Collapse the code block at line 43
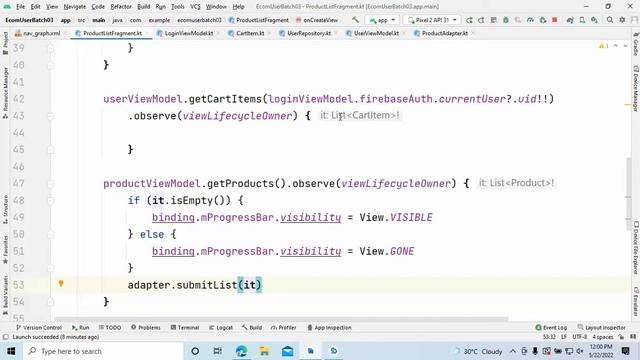 click(50, 116)
